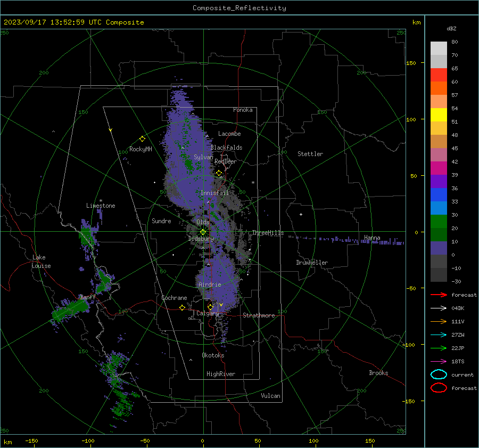The width and height of the screenshot is (479, 448).
Task: Click the Cochrane label
Action: [x=174, y=298]
